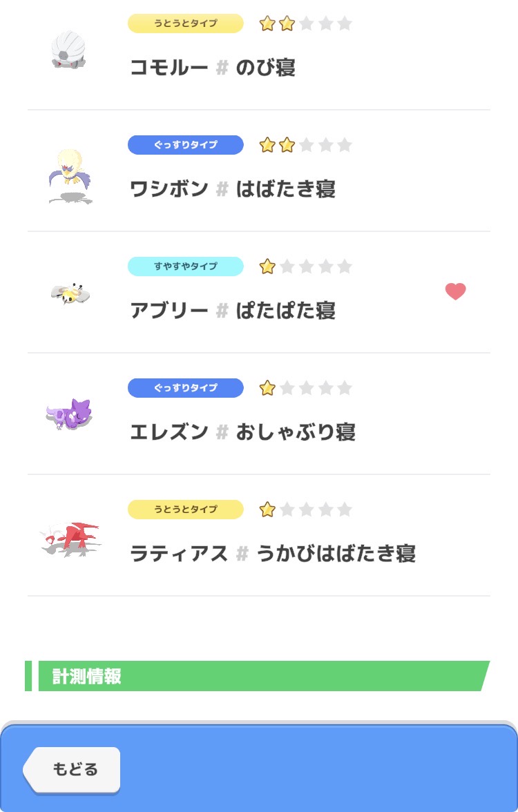
Task: Tap the エレズン Pokémon sprite
Action: tap(69, 415)
